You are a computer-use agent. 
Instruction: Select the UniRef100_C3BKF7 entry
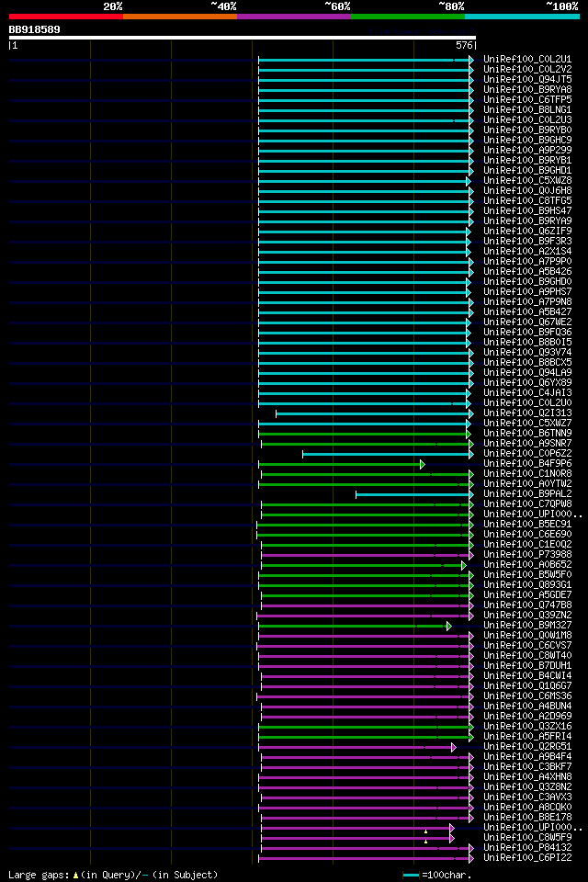[527, 768]
